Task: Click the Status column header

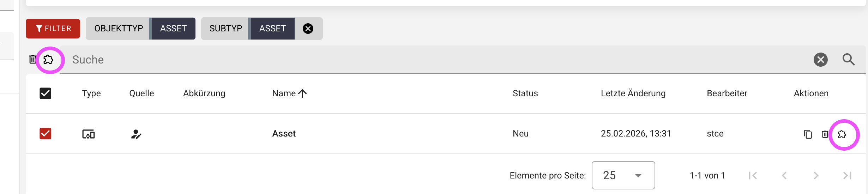Action: pos(525,93)
